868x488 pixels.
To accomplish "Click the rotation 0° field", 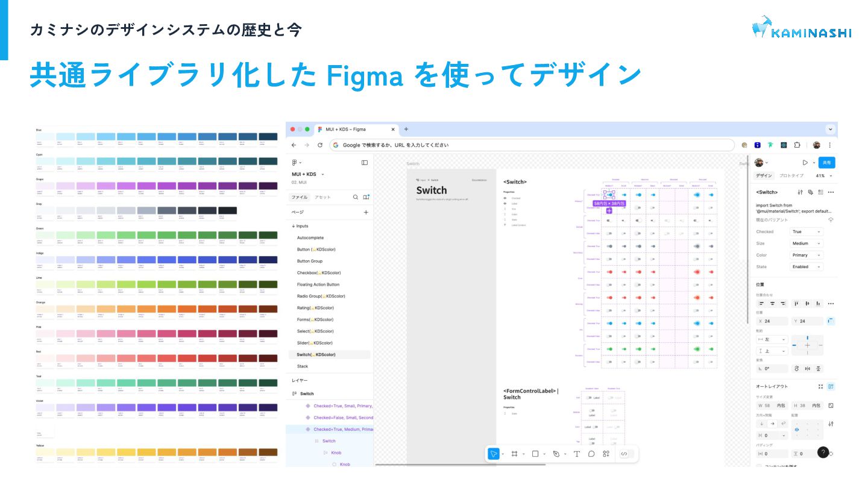I will pyautogui.click(x=772, y=368).
